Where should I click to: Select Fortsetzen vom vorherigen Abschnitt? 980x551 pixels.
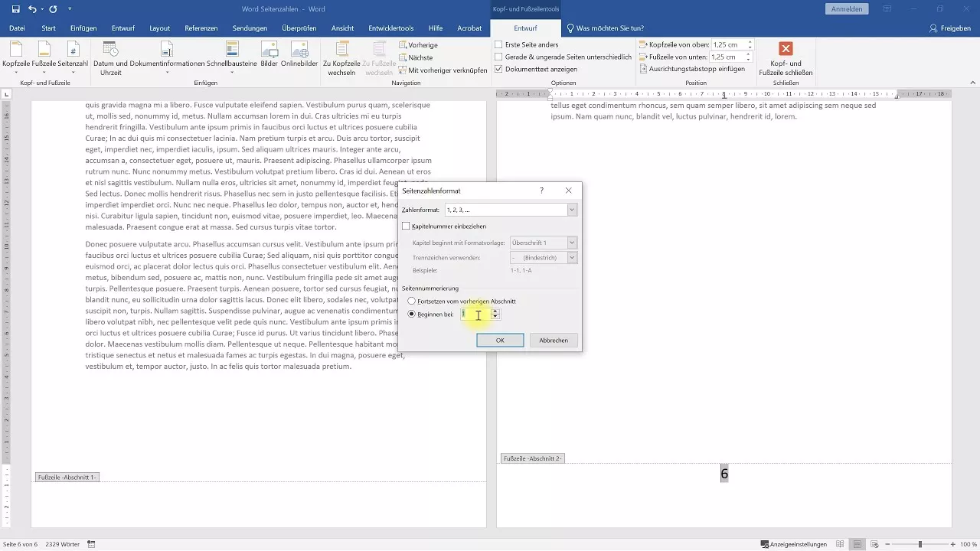click(x=412, y=301)
